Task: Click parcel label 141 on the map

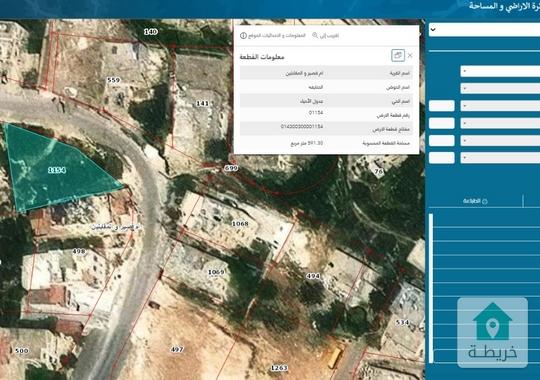Action: tap(202, 103)
